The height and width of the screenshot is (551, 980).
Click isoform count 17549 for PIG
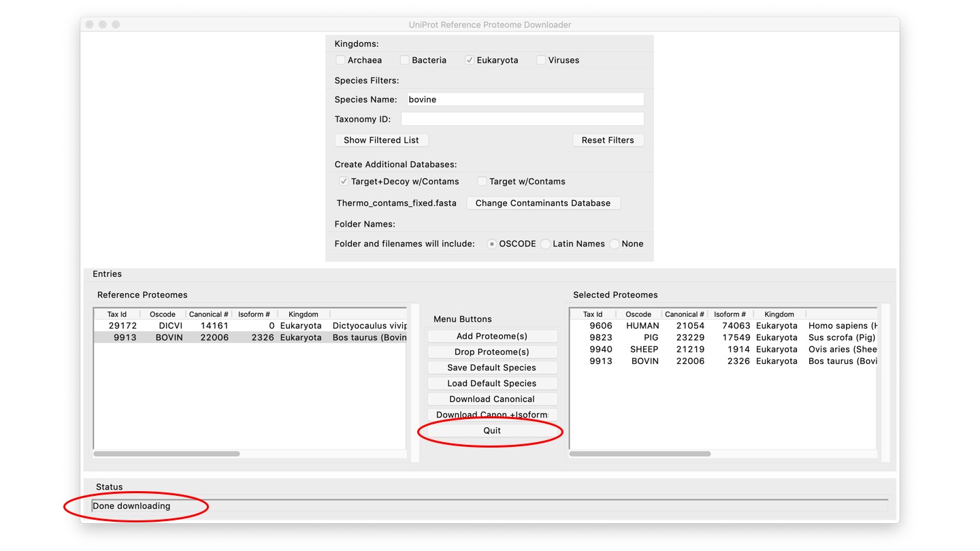(736, 337)
